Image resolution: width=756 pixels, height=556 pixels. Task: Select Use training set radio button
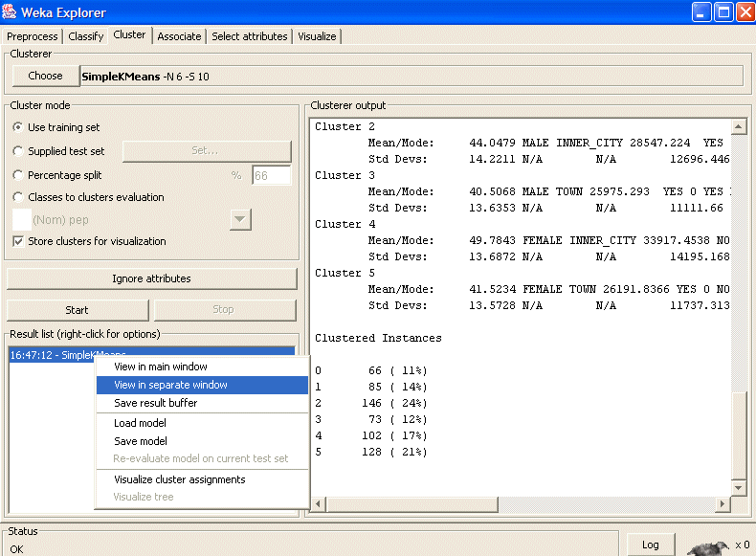pyautogui.click(x=18, y=127)
